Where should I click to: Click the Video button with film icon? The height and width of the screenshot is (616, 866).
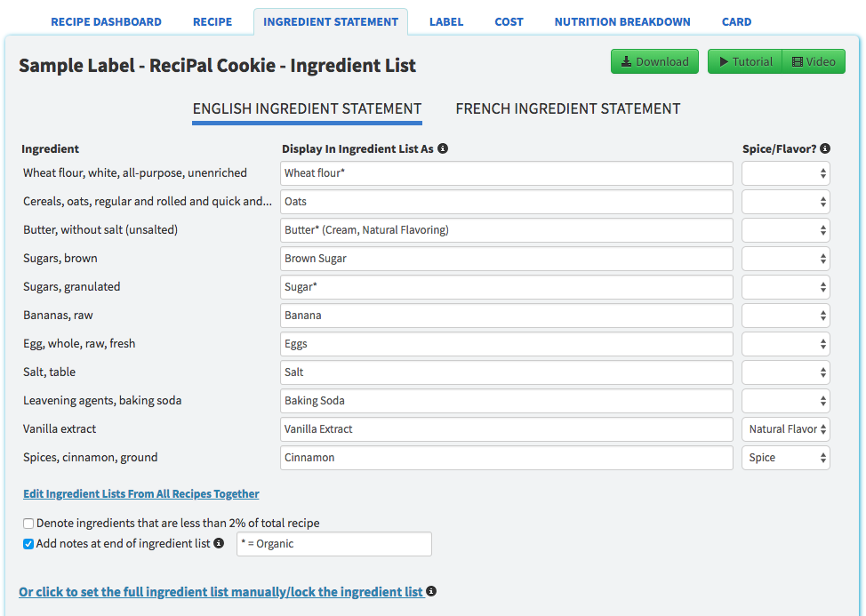(814, 61)
